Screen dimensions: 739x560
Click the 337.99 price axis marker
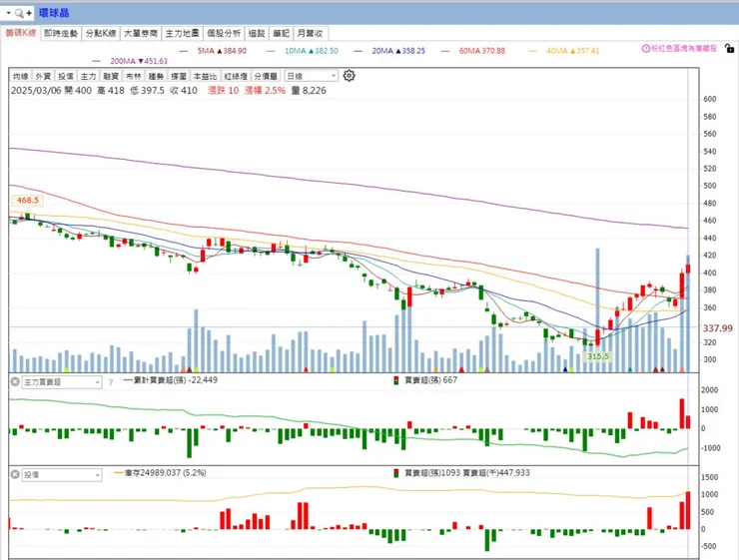click(717, 328)
